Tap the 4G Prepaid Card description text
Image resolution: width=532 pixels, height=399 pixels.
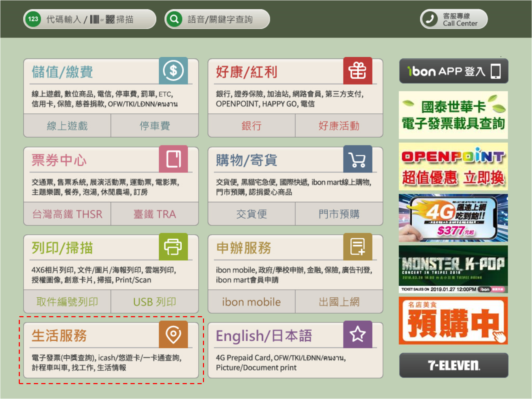pyautogui.click(x=281, y=363)
